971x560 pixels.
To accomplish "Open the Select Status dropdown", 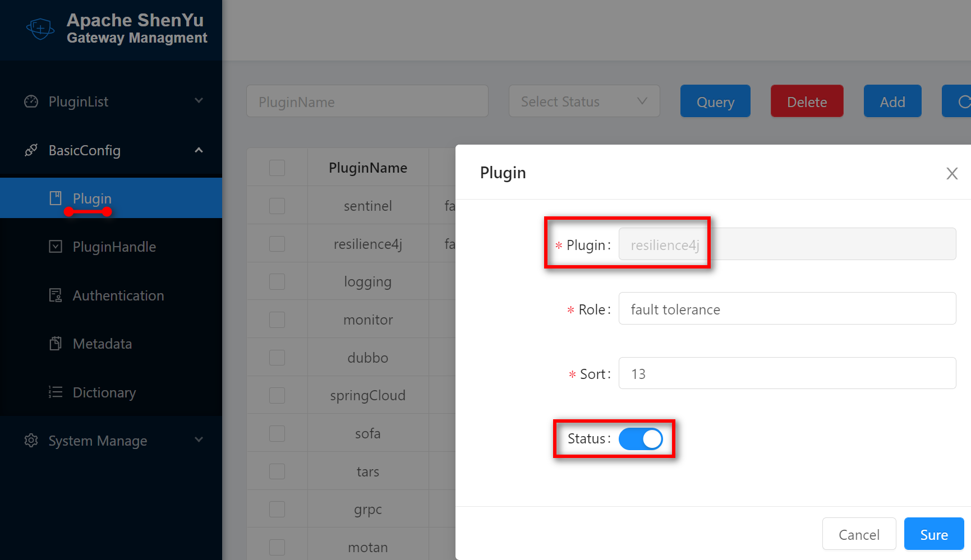I will tap(584, 101).
